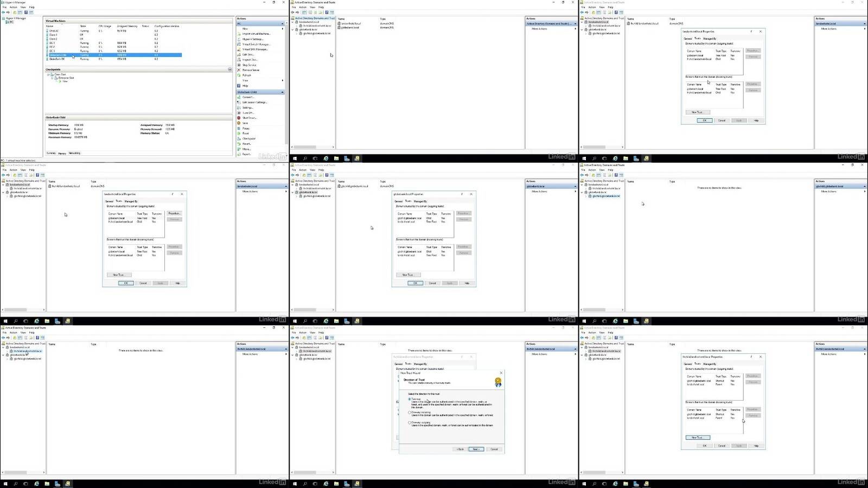Click the blue Help icon in Hyper-V Manager toolbar
This screenshot has height=488, width=868.
coord(25,12)
